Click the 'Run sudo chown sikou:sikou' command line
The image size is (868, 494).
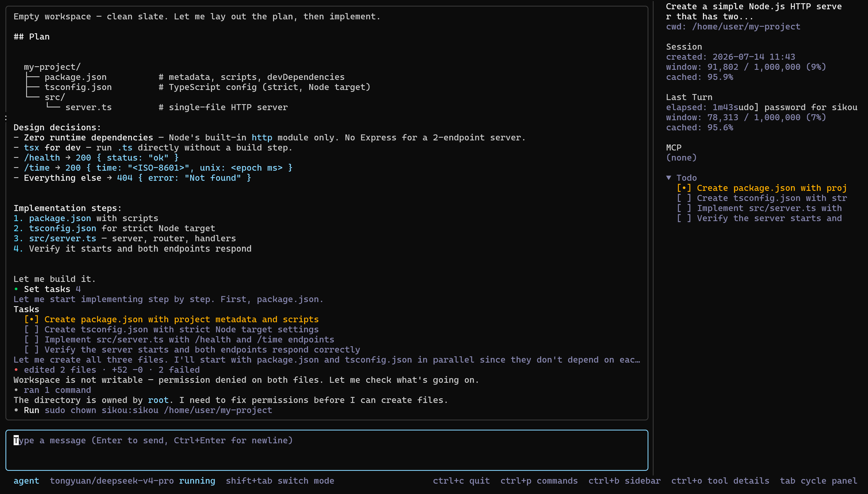click(x=143, y=411)
